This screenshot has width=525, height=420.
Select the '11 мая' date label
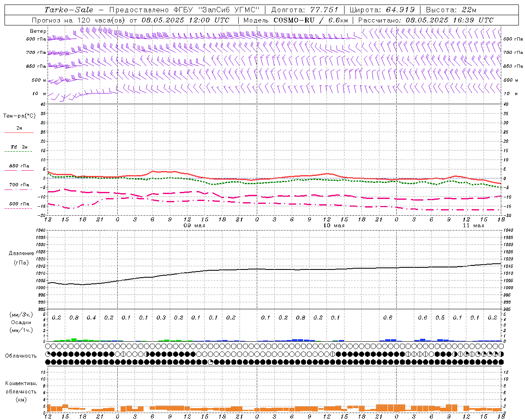click(x=473, y=226)
